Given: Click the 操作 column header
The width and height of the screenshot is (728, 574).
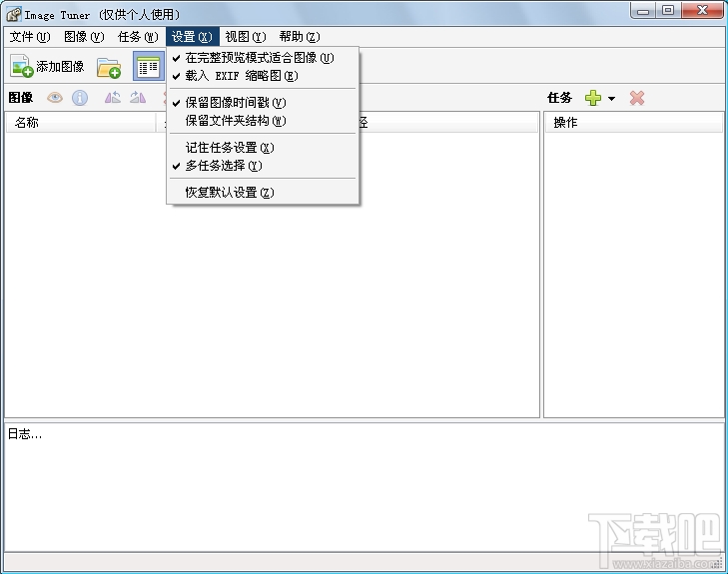Looking at the screenshot, I should pos(634,123).
